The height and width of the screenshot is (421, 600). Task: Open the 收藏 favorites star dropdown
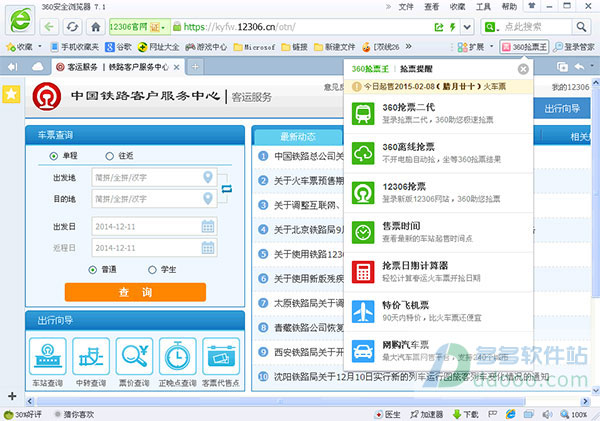pos(24,47)
